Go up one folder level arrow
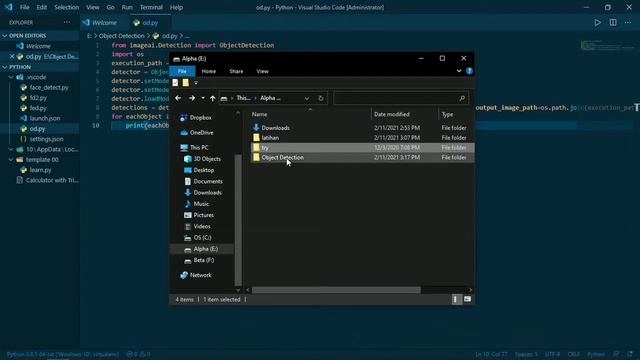The image size is (640, 360). 213,98
